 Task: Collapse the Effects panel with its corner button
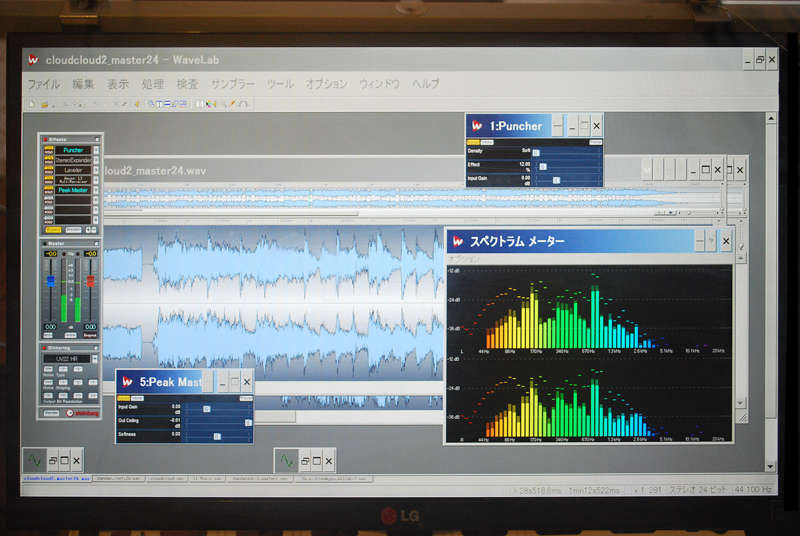97,139
